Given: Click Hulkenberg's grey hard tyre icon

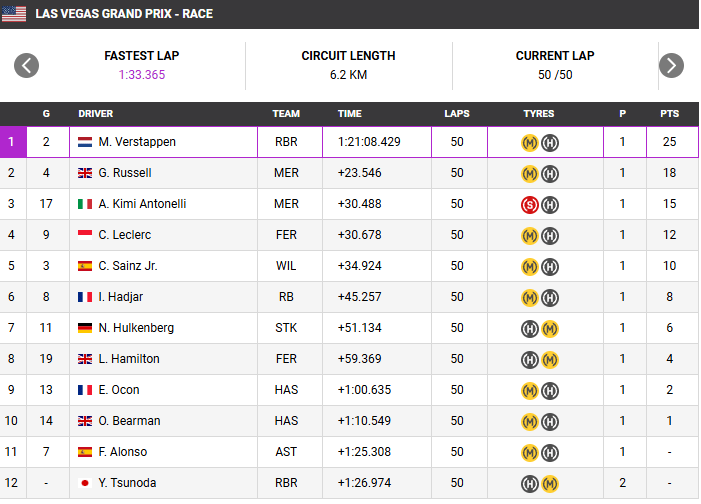Looking at the screenshot, I should 530,328.
